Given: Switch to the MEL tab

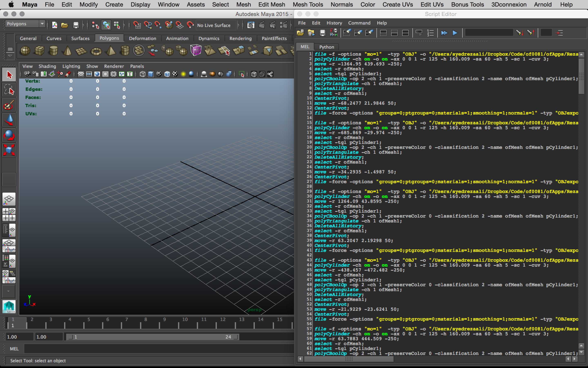Looking at the screenshot, I should coord(305,47).
